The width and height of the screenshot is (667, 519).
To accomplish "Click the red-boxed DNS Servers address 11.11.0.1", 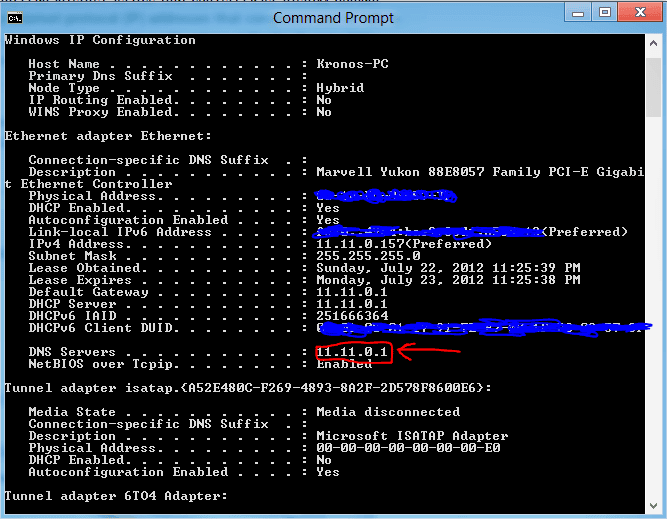I will (x=352, y=352).
